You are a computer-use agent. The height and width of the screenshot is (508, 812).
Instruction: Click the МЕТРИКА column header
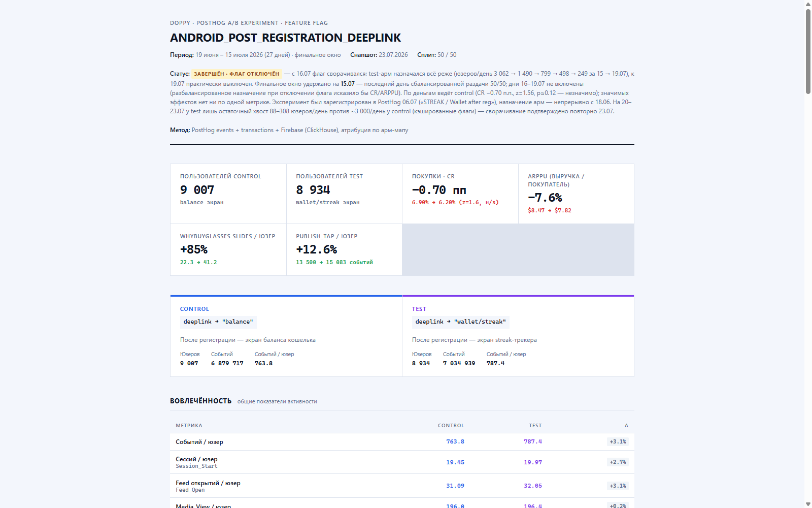coord(189,426)
